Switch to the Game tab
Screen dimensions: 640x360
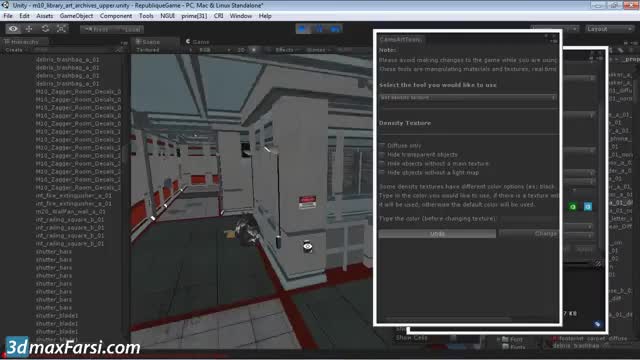[x=198, y=42]
